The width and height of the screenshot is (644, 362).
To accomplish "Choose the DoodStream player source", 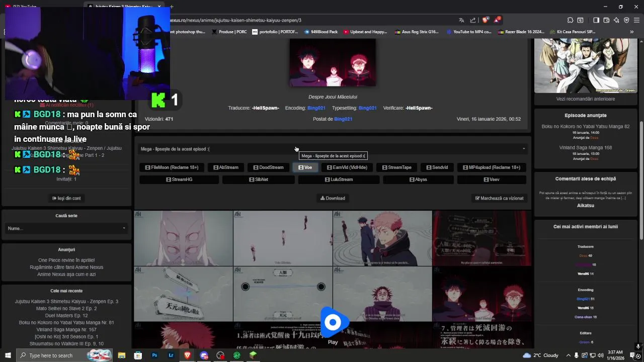I will pos(268,167).
